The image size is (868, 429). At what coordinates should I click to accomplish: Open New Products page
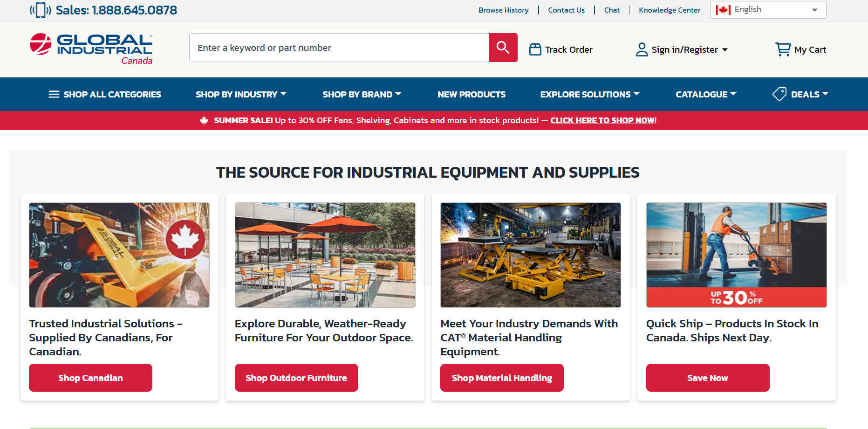point(472,94)
